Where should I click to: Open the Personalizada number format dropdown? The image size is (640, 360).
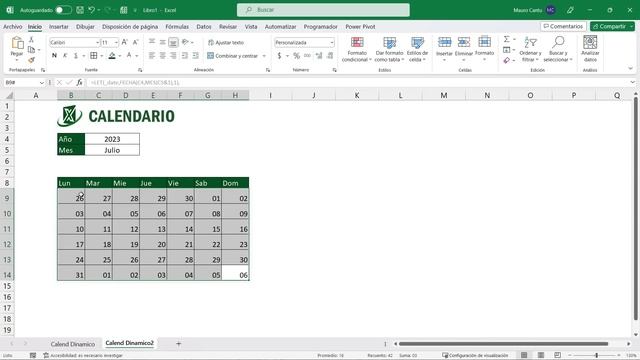coord(332,42)
